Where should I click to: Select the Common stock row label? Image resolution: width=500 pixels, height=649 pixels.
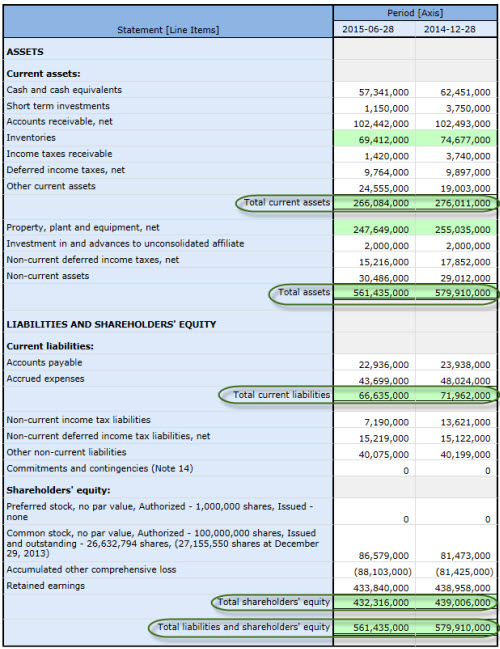click(163, 543)
